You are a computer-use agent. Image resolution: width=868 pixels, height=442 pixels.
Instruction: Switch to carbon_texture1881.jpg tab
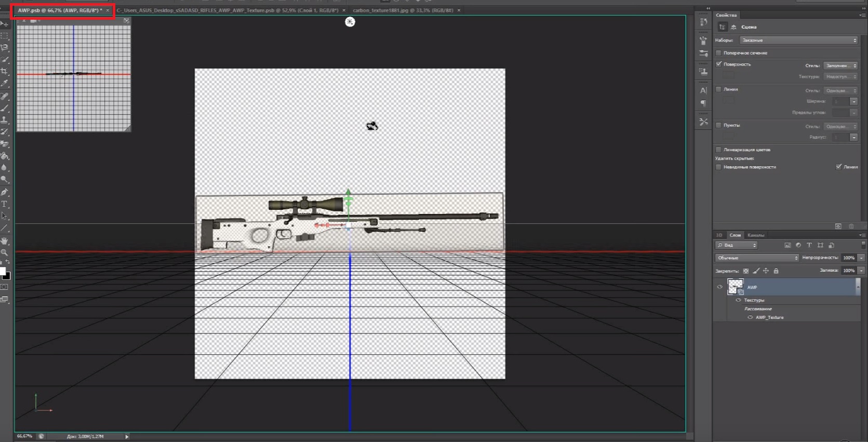point(403,10)
